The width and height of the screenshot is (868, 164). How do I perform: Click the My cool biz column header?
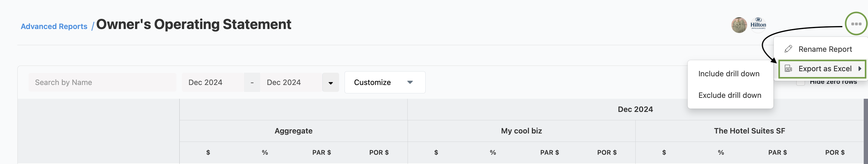(521, 131)
